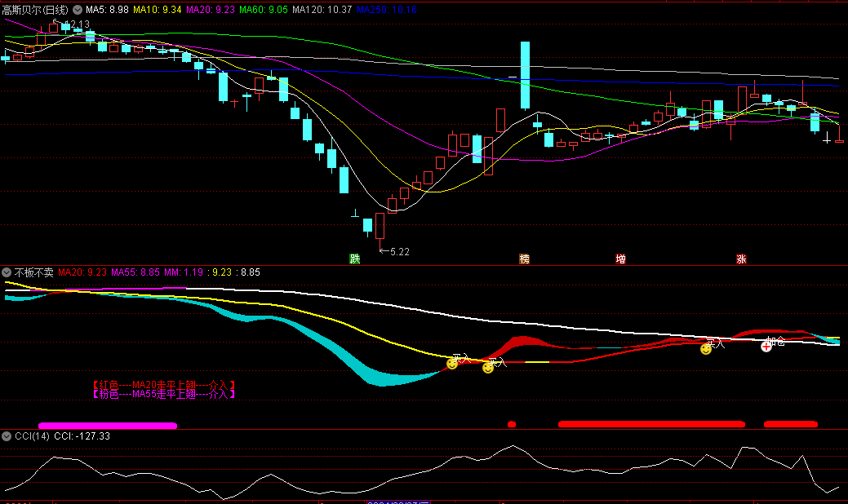Click the long red signal bar
Viewport: 848px width, 504px height.
651,424
